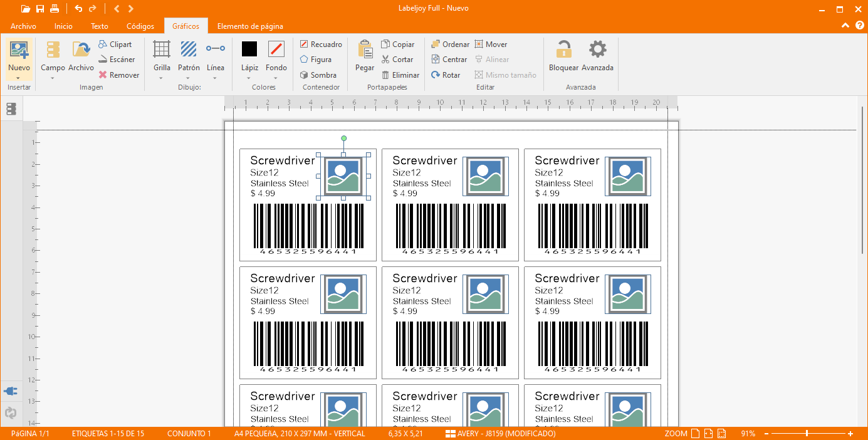Undo the last action arrow

(x=78, y=9)
